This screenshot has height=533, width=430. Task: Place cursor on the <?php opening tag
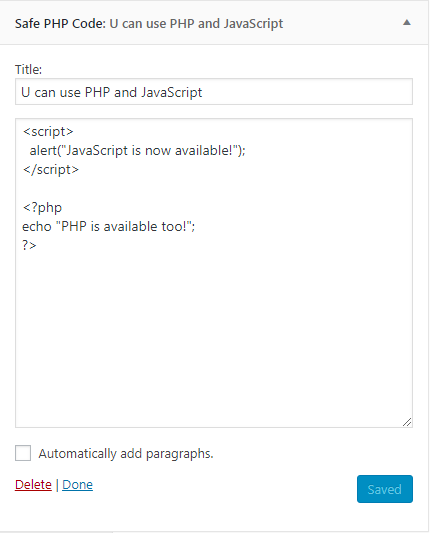tap(42, 207)
